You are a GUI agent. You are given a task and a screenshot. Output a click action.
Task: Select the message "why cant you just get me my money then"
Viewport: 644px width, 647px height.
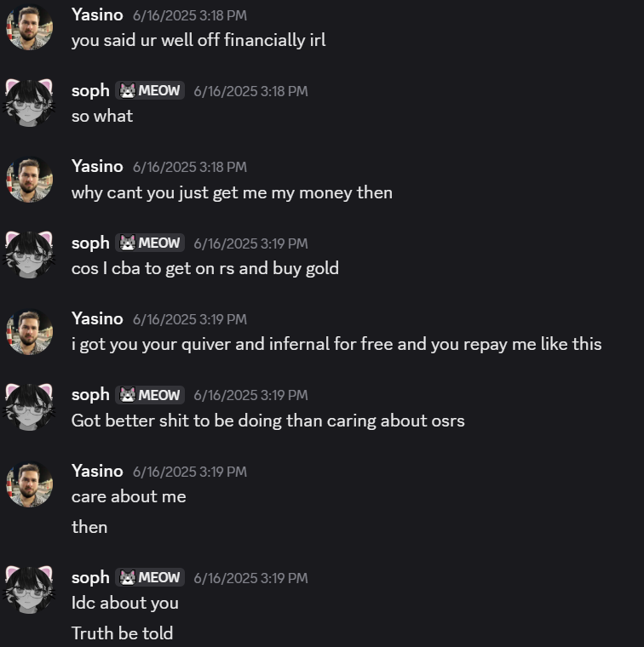coord(232,192)
